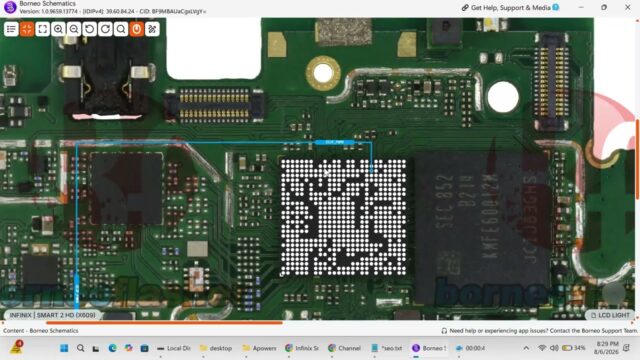Screen dimensions: 640x360
Task: Toggle the orange collapse view button
Action: coord(27,29)
